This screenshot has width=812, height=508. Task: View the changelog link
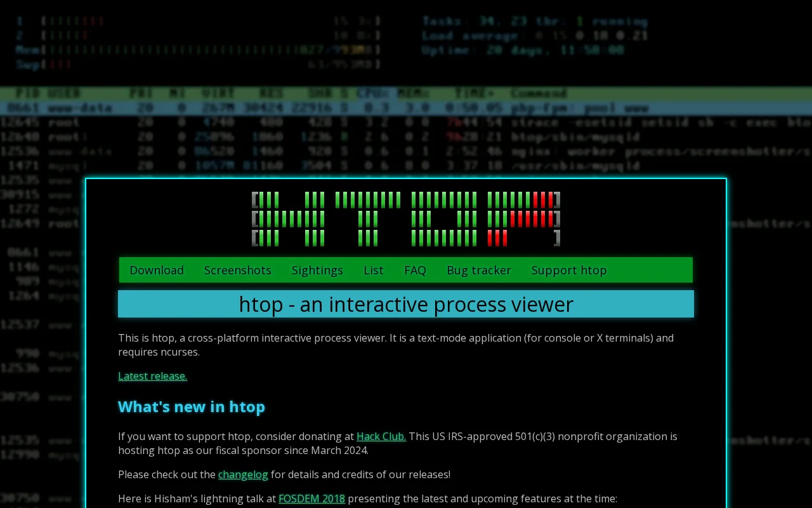[243, 474]
